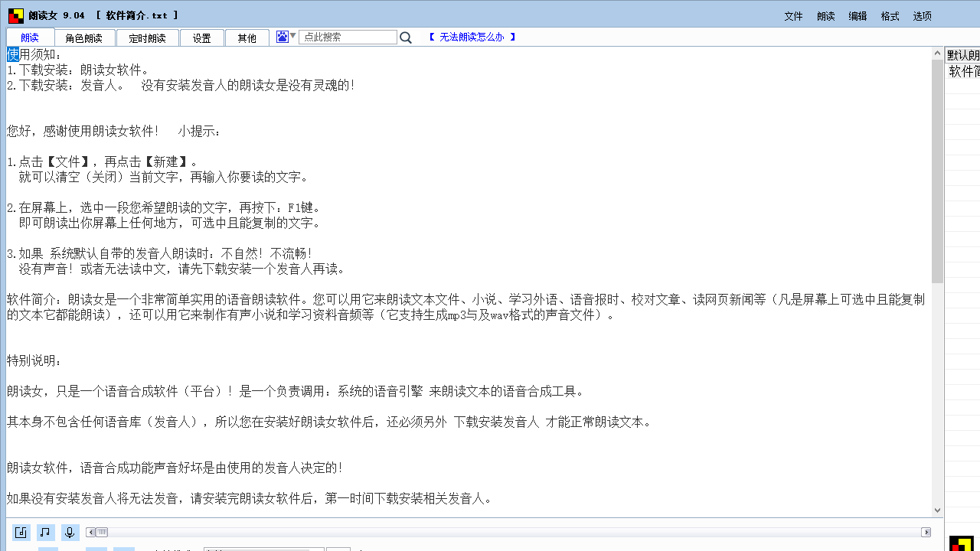Click the audio file export icon bottom-left
The height and width of the screenshot is (551, 980).
coord(21,532)
